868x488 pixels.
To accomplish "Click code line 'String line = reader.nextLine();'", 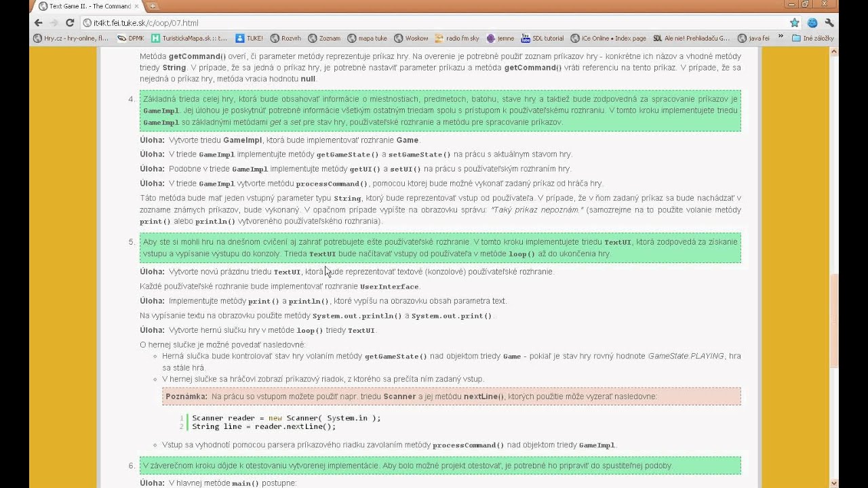I will (264, 427).
